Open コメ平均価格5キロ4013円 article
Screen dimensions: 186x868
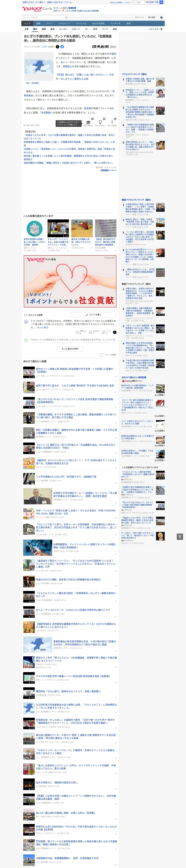coord(66,477)
